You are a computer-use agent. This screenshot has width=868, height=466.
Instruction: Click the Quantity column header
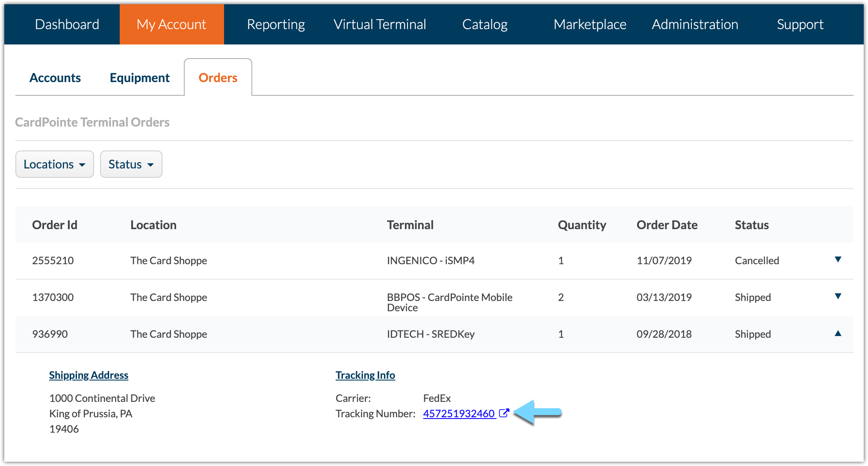(582, 225)
